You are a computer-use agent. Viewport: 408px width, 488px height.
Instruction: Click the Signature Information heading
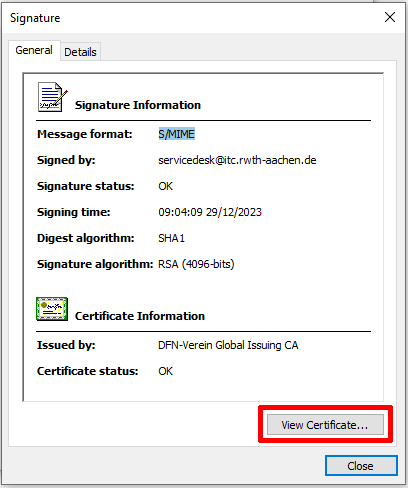coord(138,105)
